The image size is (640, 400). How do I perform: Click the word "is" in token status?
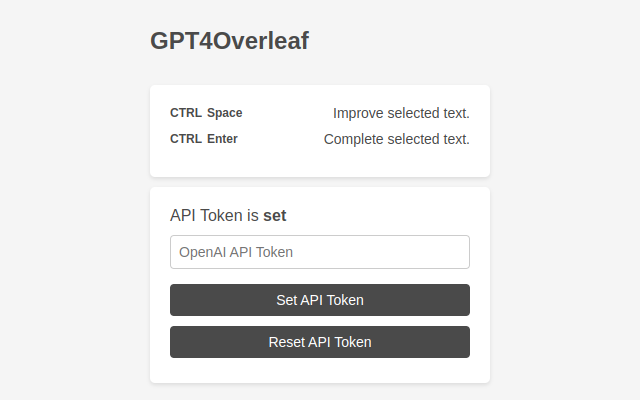252,215
